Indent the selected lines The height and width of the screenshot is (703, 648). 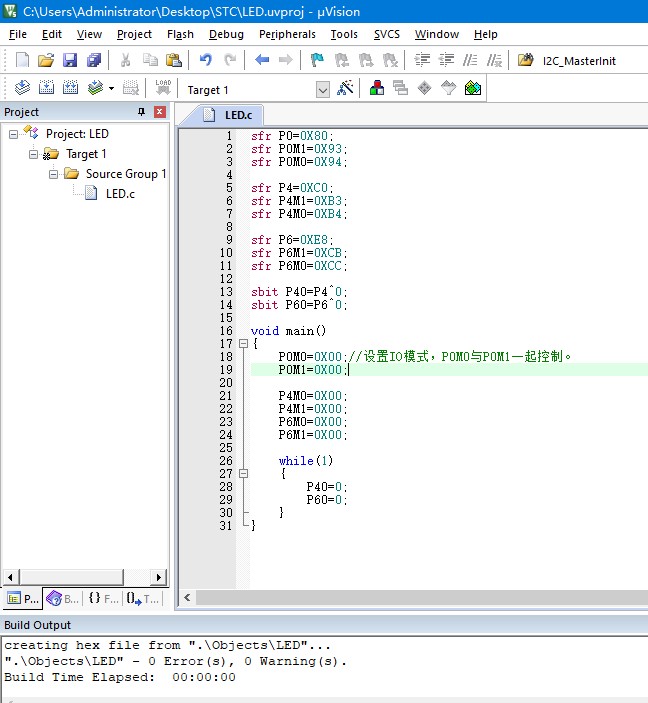pos(422,60)
